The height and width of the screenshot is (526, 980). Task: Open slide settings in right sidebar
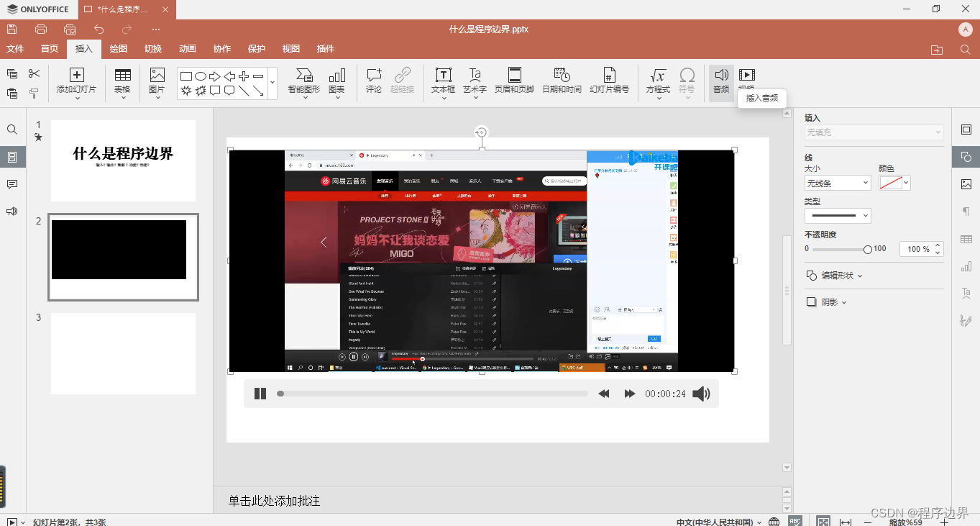point(966,130)
